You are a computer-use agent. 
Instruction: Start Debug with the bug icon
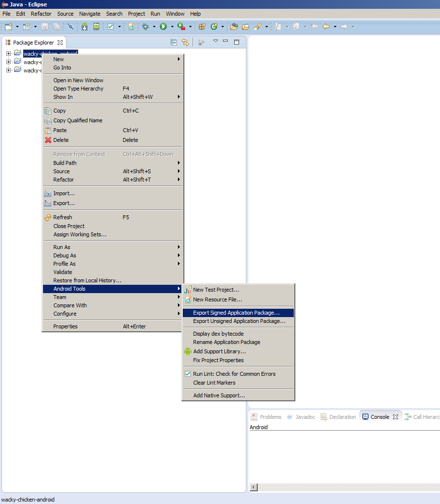point(146,27)
